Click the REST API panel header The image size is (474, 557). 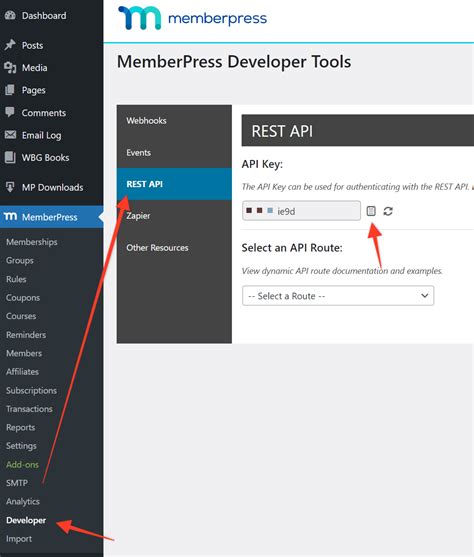pyautogui.click(x=358, y=130)
